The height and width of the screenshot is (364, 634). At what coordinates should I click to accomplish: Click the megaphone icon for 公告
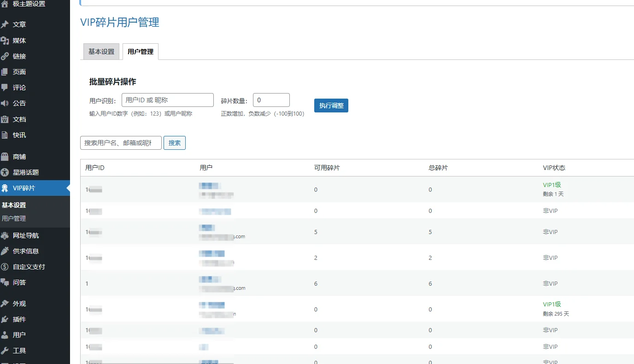pyautogui.click(x=5, y=103)
